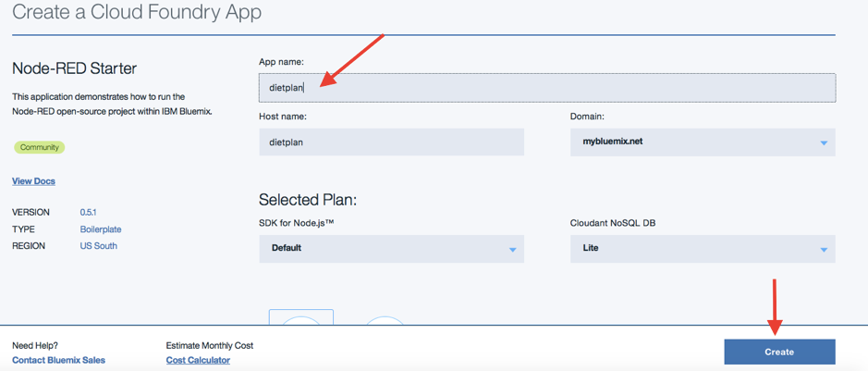Click the Need Help? text
Image resolution: width=868 pixels, height=371 pixels.
point(35,345)
